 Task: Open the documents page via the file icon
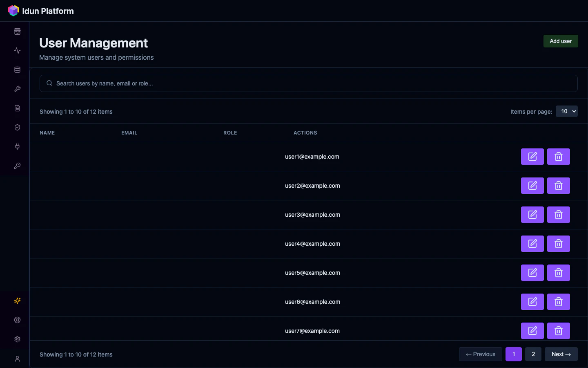(17, 108)
